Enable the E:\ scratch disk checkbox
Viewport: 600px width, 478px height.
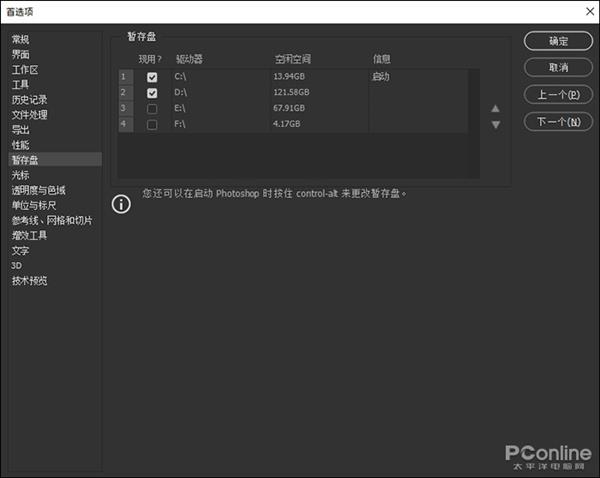click(x=152, y=109)
